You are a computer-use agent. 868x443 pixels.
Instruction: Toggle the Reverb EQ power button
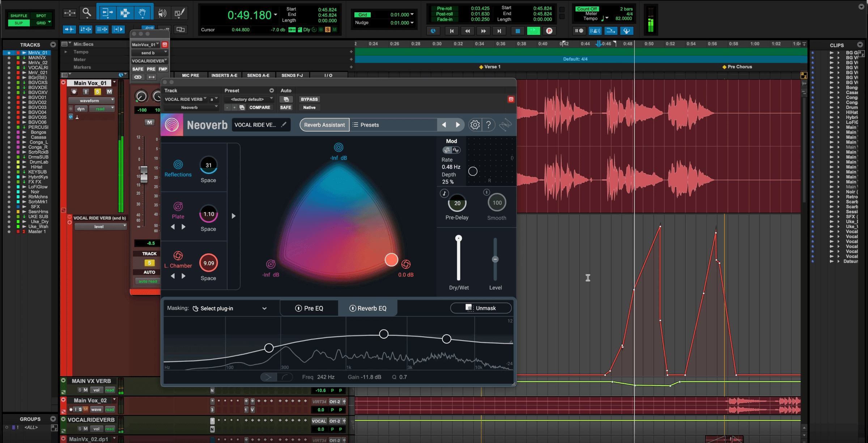click(x=352, y=308)
